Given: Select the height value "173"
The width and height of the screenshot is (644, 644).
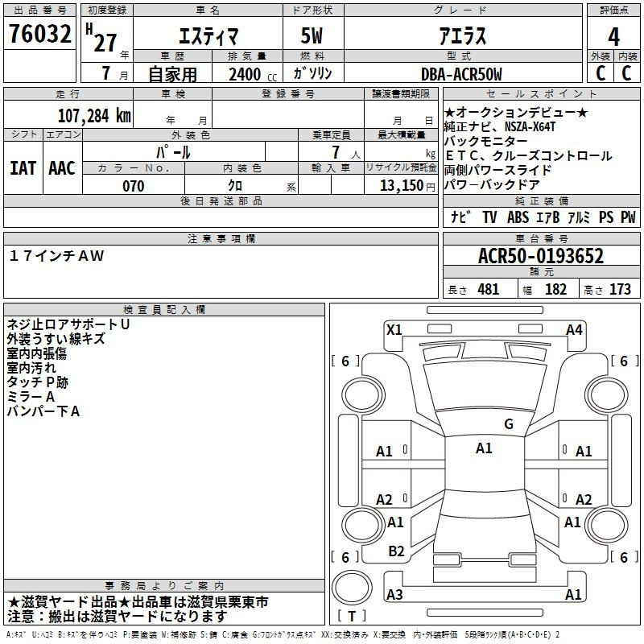Looking at the screenshot, I should [620, 290].
